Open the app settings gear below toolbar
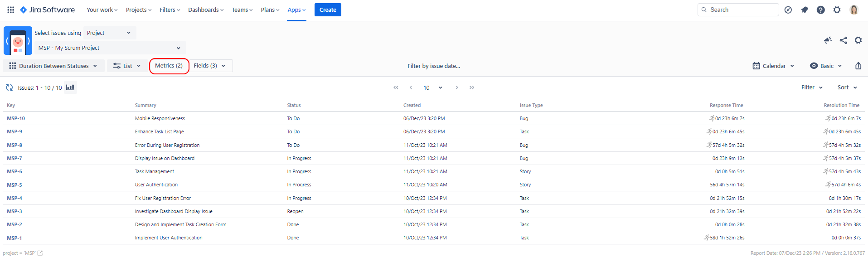Screen dimensions: 868x258 click(858, 40)
